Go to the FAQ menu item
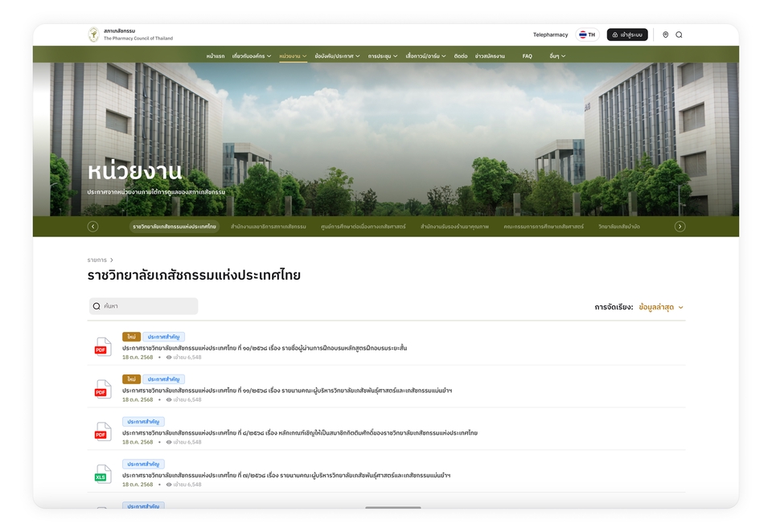772x532 pixels. pyautogui.click(x=527, y=56)
